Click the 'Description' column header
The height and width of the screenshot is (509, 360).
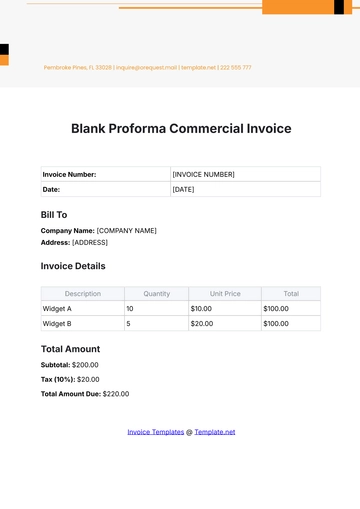point(83,294)
